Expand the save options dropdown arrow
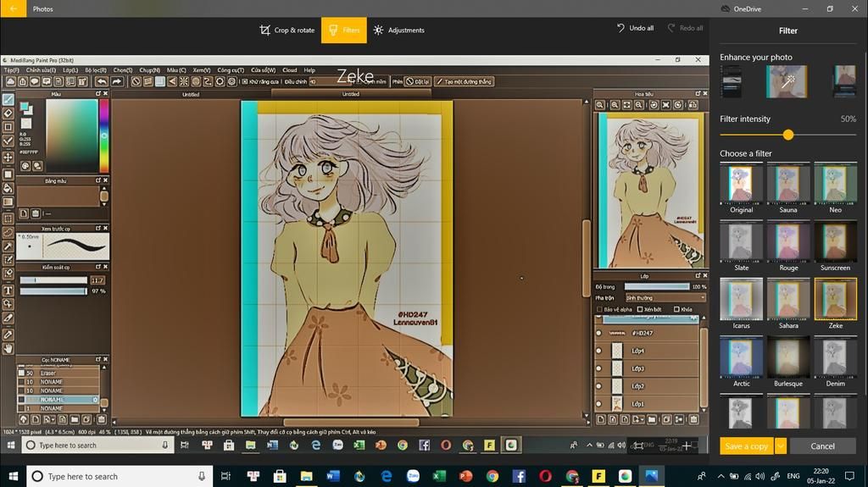Screen dimensions: 868x487 781,446
